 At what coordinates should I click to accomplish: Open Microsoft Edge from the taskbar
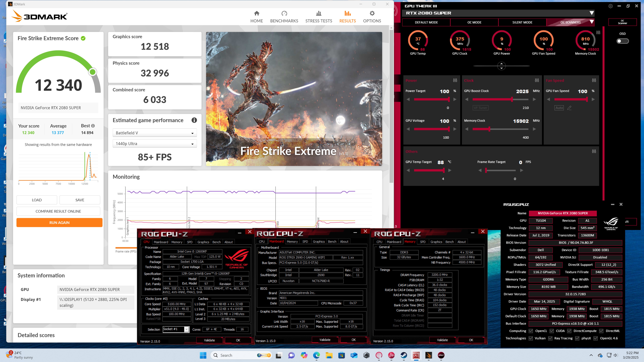pyautogui.click(x=317, y=355)
